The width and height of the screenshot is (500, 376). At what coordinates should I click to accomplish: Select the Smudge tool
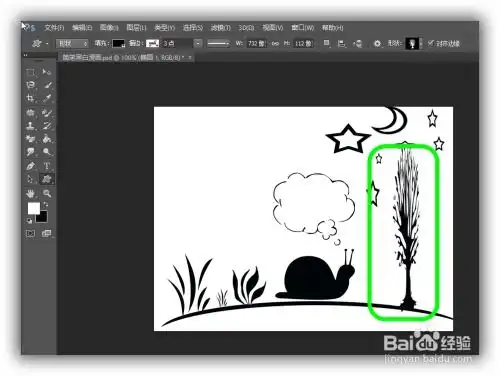(30, 152)
